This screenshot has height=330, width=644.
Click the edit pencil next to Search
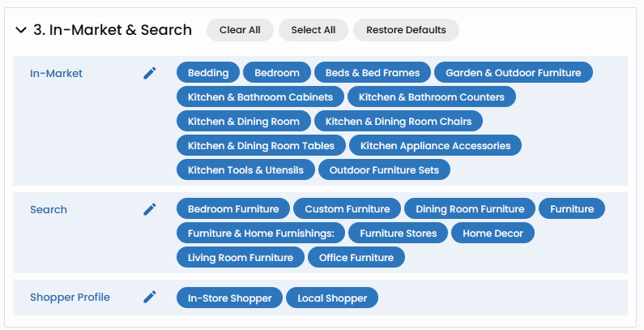149,209
